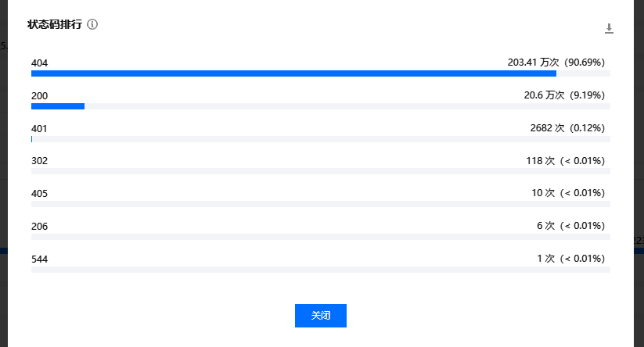Click the info icon beside 状态码排行
The width and height of the screenshot is (644, 347).
pyautogui.click(x=92, y=24)
